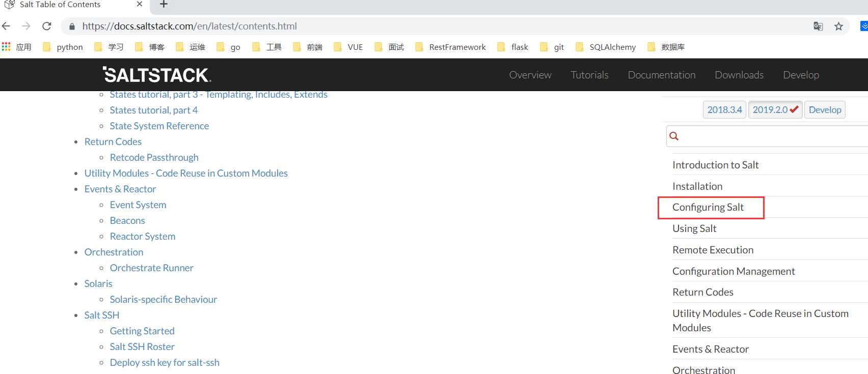Open Events & Reactor in sidebar
Viewport: 868px width, 374px height.
pyautogui.click(x=711, y=349)
